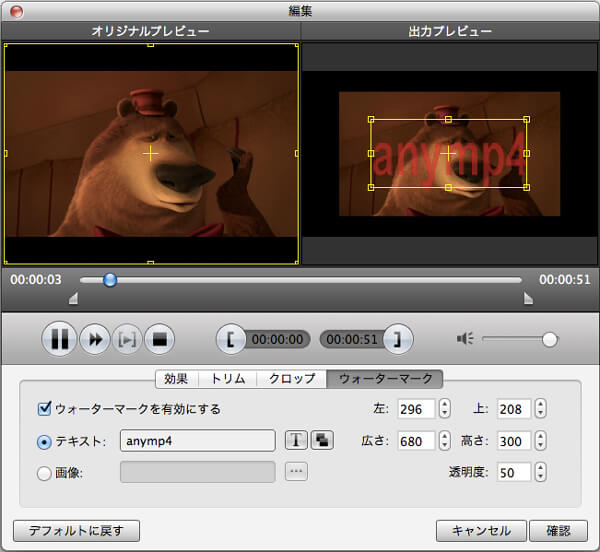Viewport: 600px width, 552px height.
Task: Click the left trim marker triangle
Action: point(73,298)
